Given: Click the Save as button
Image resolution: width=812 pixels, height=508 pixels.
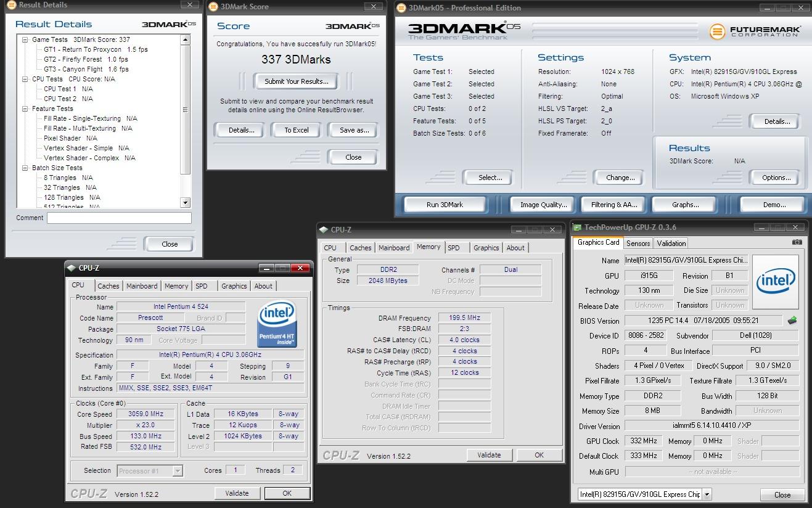Looking at the screenshot, I should (x=354, y=130).
